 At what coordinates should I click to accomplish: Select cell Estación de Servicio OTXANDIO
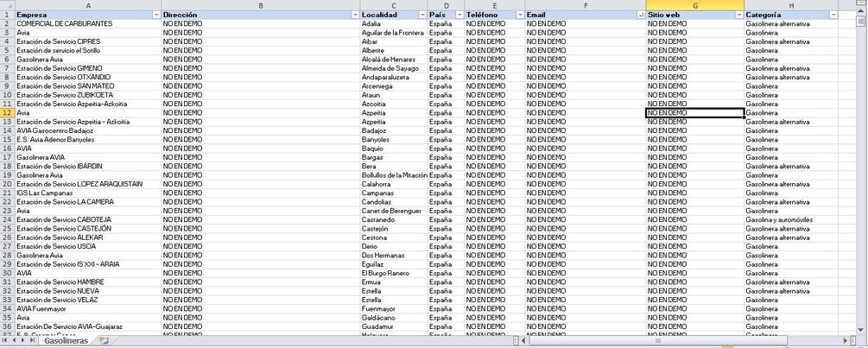point(88,78)
